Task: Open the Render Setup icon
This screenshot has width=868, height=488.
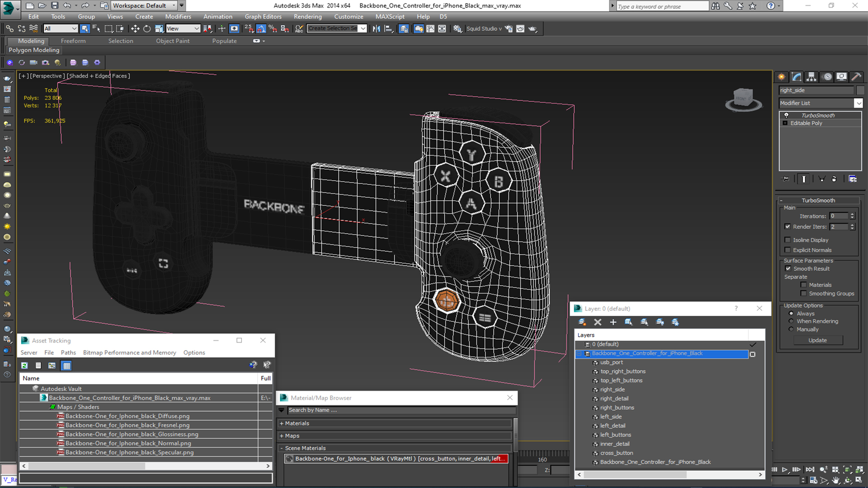Action: pos(509,28)
